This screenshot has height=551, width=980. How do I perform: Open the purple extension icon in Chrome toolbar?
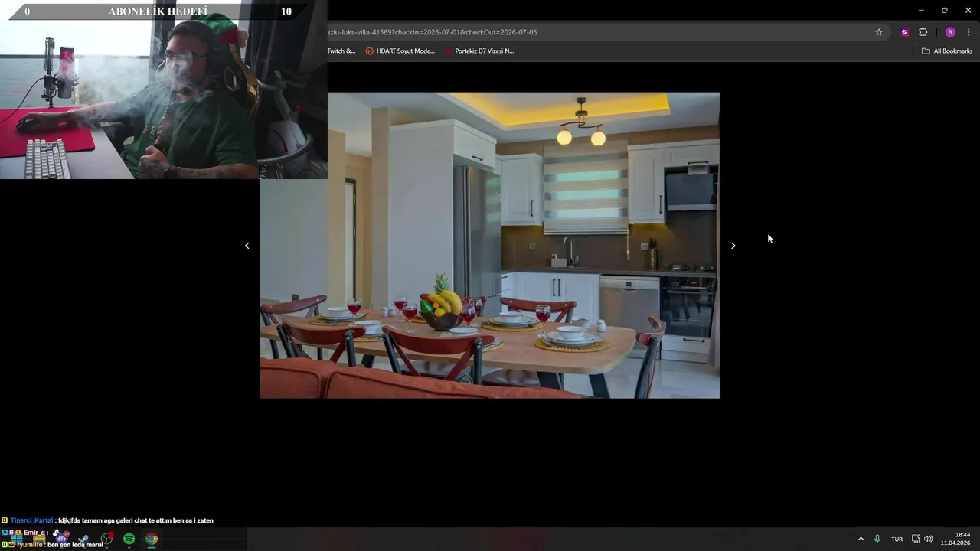click(904, 32)
